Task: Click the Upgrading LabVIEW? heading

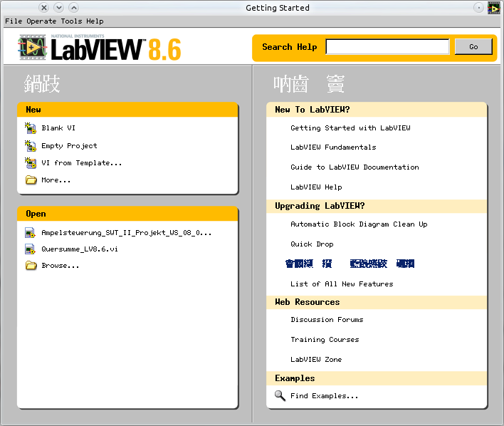Action: coord(320,206)
